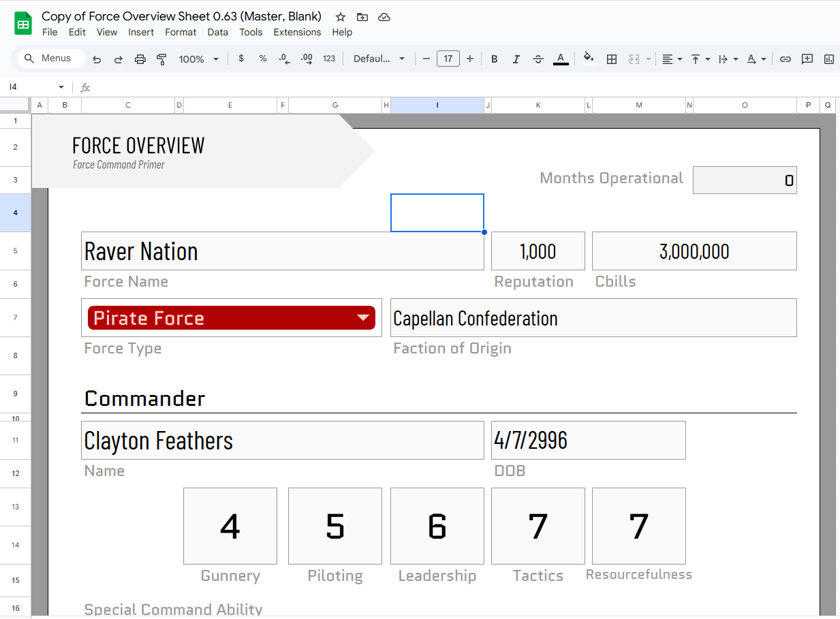This screenshot has width=840, height=619.
Task: Select the Paint format tool
Action: pyautogui.click(x=161, y=59)
